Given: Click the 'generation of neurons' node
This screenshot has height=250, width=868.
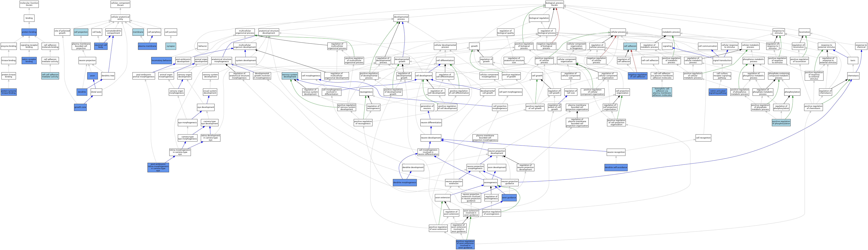Looking at the screenshot, I should pos(427,107).
